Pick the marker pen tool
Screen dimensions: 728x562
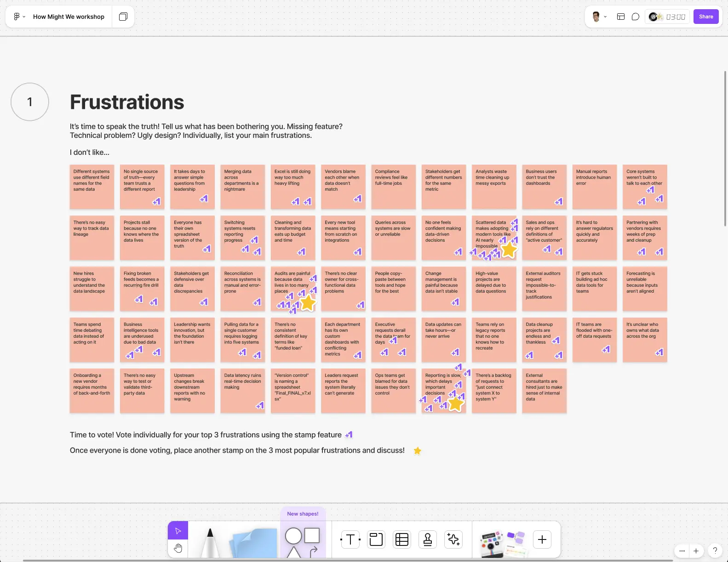pyautogui.click(x=210, y=542)
